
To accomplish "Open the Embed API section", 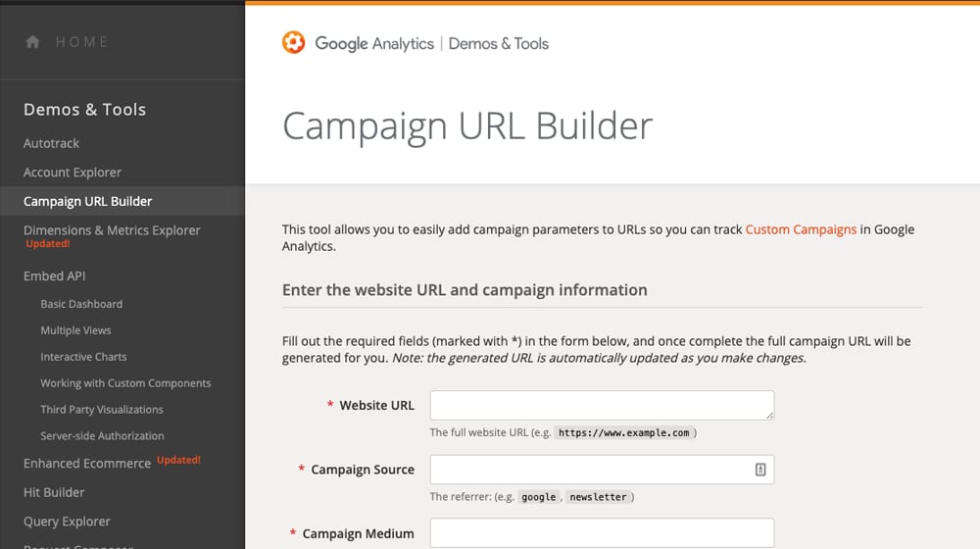I will (54, 275).
